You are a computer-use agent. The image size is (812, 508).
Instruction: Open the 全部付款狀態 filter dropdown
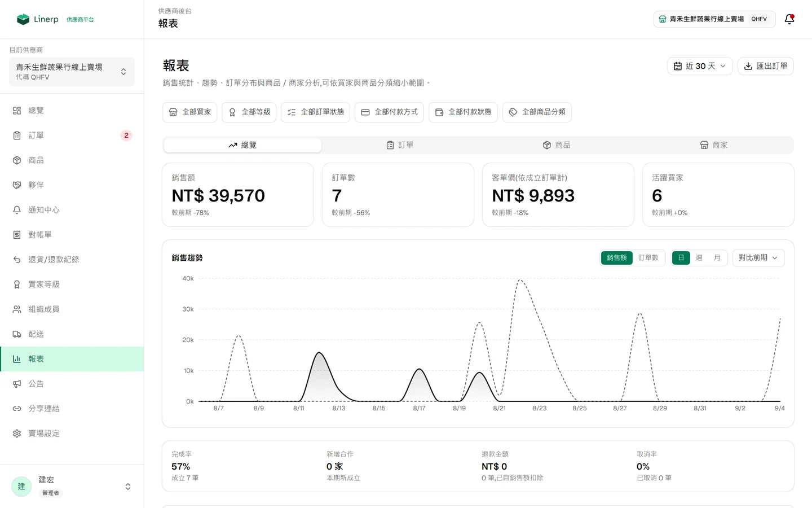(463, 112)
